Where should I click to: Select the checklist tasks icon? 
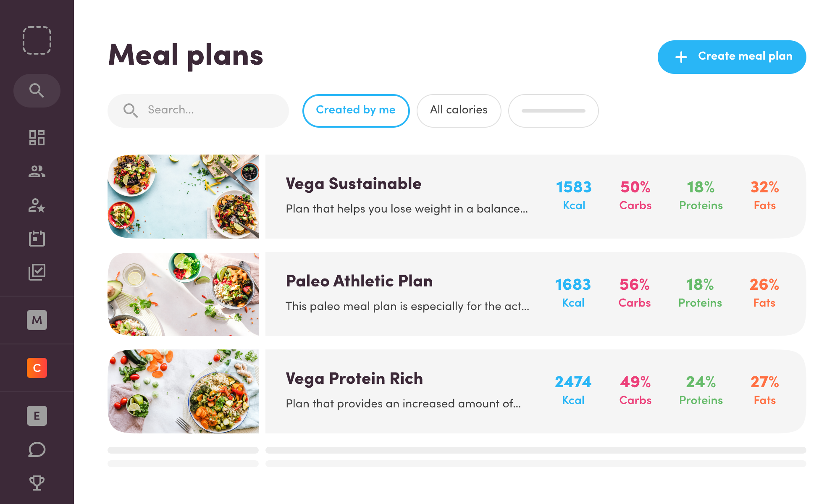click(x=37, y=272)
